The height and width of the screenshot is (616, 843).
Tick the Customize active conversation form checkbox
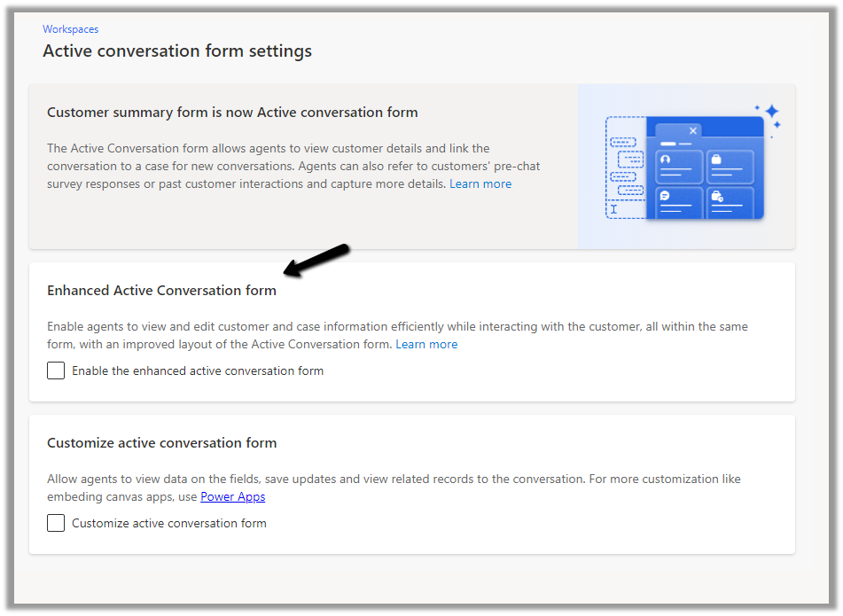click(x=56, y=523)
